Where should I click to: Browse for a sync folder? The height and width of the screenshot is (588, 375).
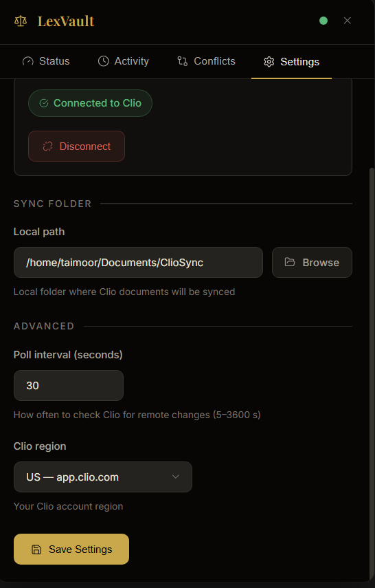click(x=312, y=263)
